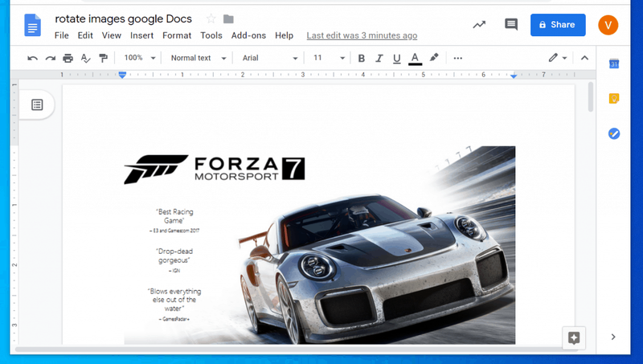The height and width of the screenshot is (364, 643).
Task: Click the left indent marker on ruler
Action: 122,75
